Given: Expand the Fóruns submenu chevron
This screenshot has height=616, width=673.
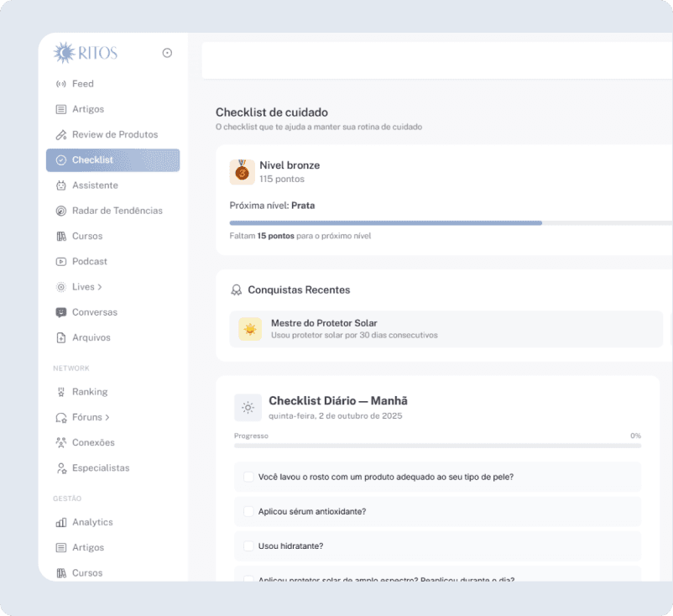Looking at the screenshot, I should click(107, 417).
